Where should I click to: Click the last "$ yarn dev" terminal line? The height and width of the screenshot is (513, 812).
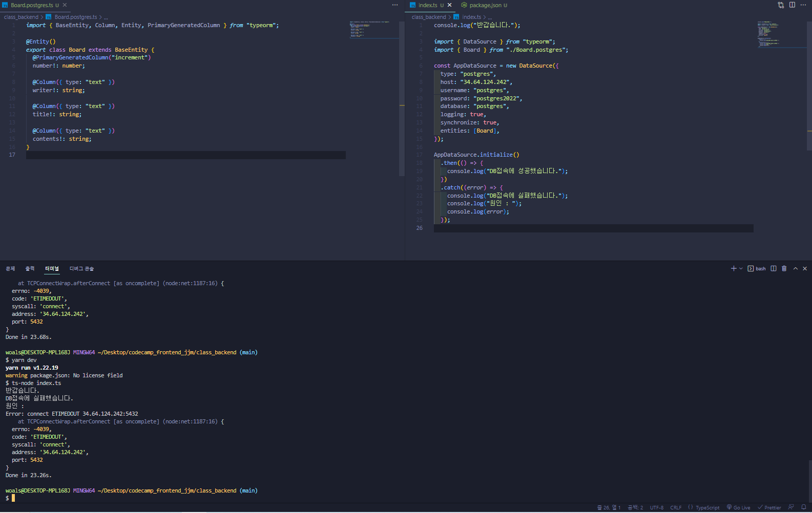(x=21, y=360)
